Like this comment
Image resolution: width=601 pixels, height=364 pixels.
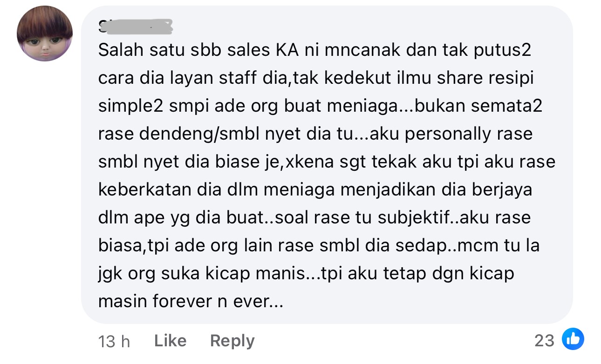(170, 341)
